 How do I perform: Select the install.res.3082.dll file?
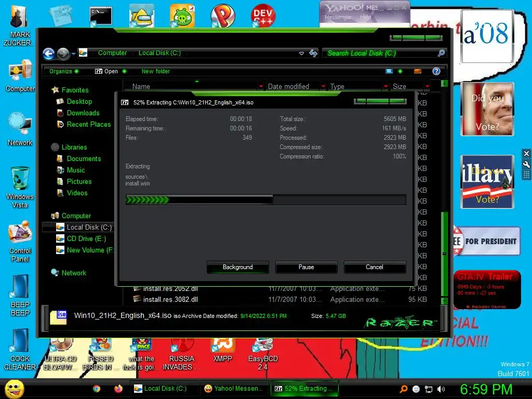click(x=170, y=300)
